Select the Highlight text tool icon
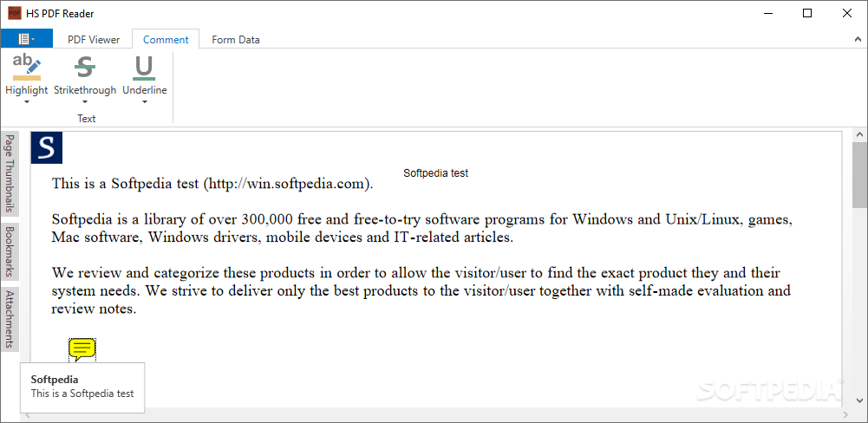The width and height of the screenshot is (868, 423). [x=27, y=67]
